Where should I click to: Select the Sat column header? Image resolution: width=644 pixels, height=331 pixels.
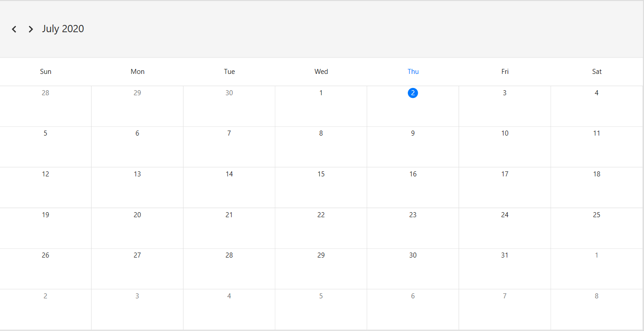(597, 72)
